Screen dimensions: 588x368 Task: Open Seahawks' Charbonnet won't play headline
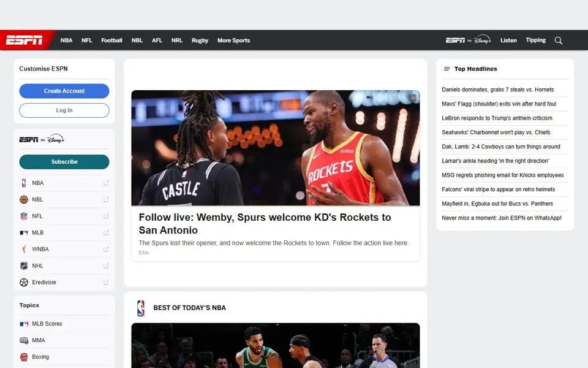point(496,132)
